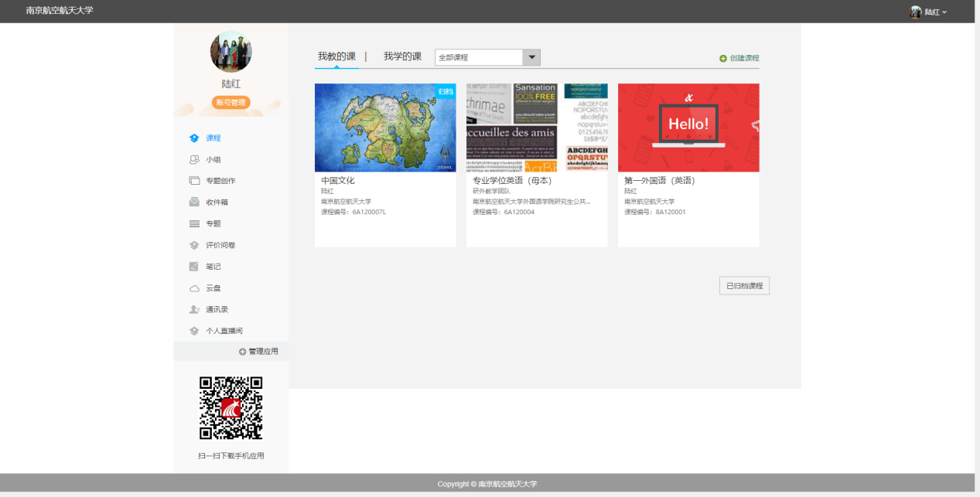The image size is (980, 497).
Task: Click the 账号管理 button under the avatar
Action: [x=230, y=103]
